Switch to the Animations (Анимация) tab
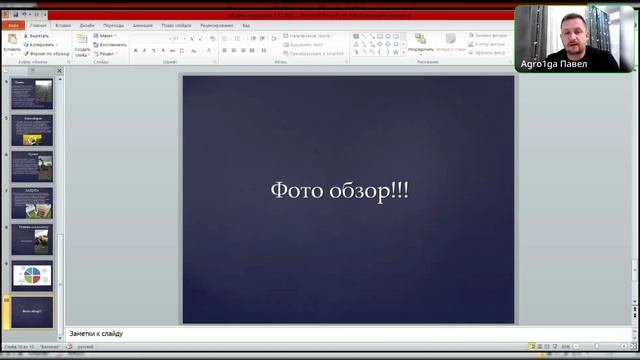This screenshot has height=360, width=640. [142, 25]
